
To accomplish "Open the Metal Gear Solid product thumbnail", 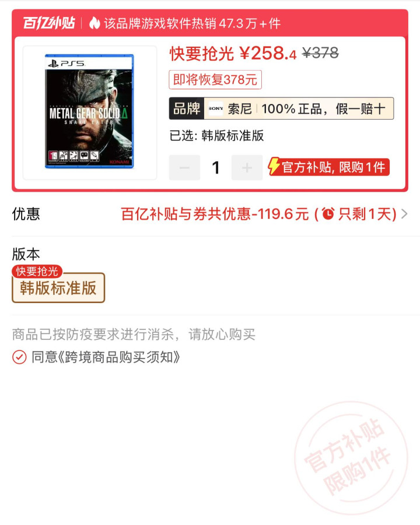I will click(x=90, y=113).
